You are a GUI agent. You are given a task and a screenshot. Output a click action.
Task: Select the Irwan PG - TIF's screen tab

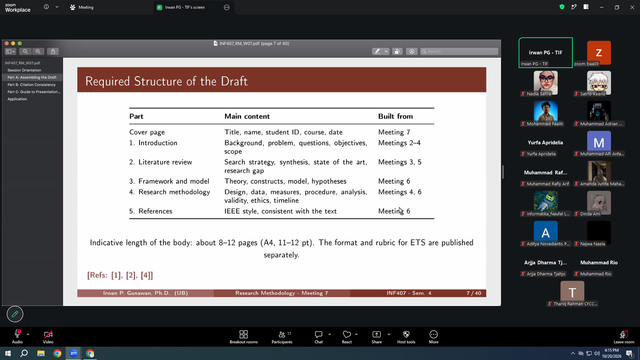coord(184,7)
